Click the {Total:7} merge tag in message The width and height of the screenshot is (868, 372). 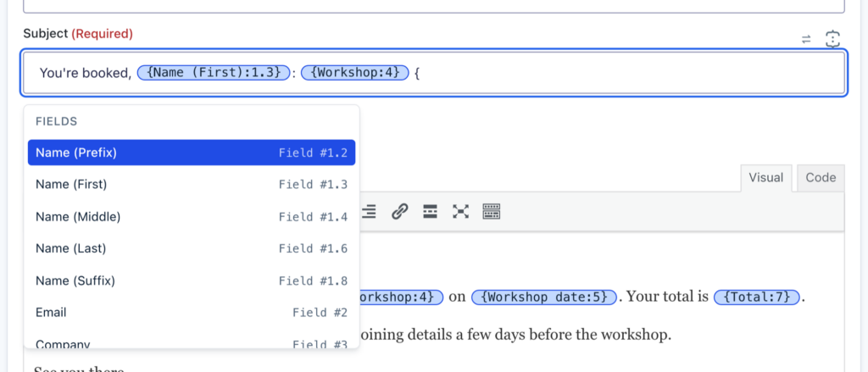(757, 297)
